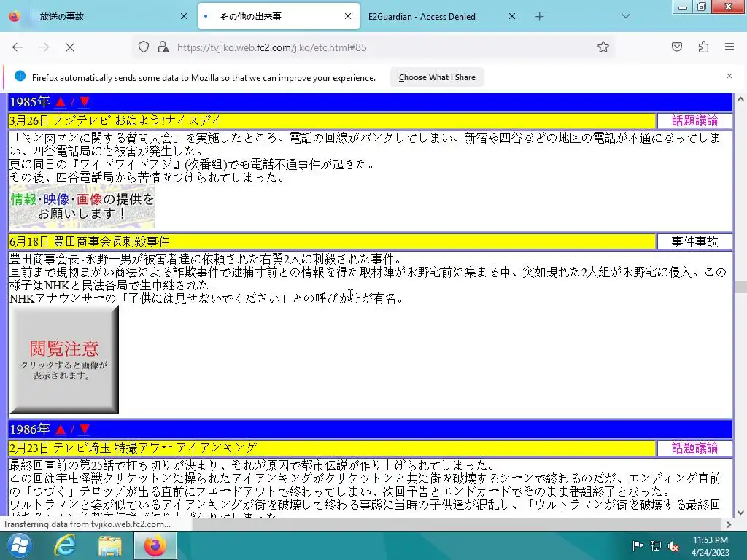Click 話題議論 label on 2月23日 entry
This screenshot has width=747, height=560.
point(694,448)
